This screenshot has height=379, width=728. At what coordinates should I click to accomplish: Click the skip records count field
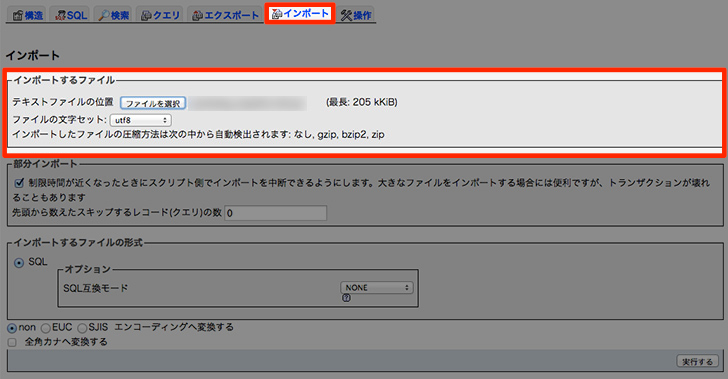(x=276, y=213)
